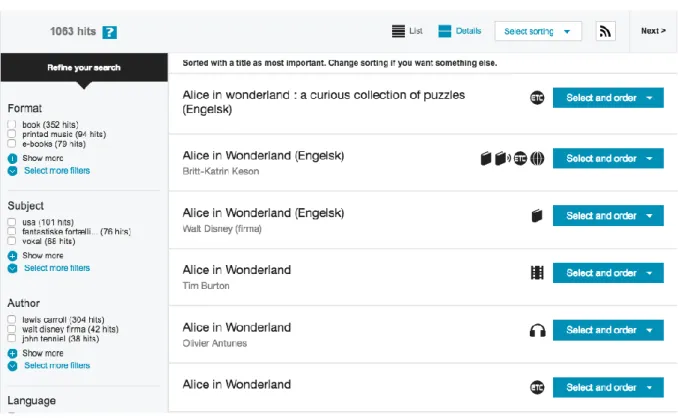Click the 1063 hits count text
The image size is (678, 420).
tap(73, 32)
